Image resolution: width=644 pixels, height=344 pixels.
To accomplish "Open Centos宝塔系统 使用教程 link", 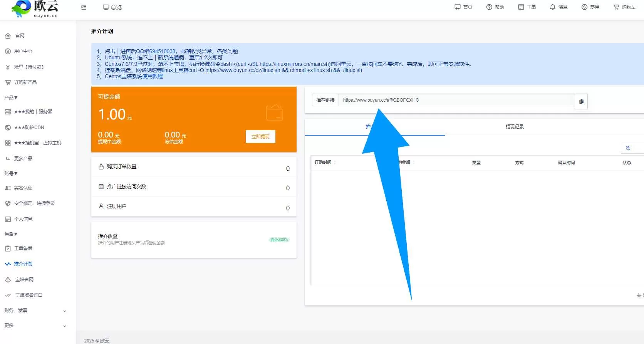I will (x=153, y=76).
